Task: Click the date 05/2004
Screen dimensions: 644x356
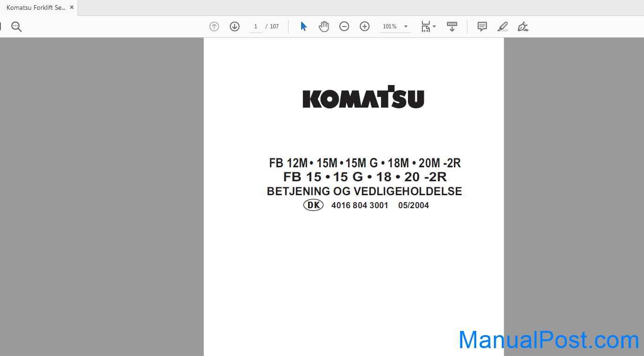Action: tap(414, 205)
